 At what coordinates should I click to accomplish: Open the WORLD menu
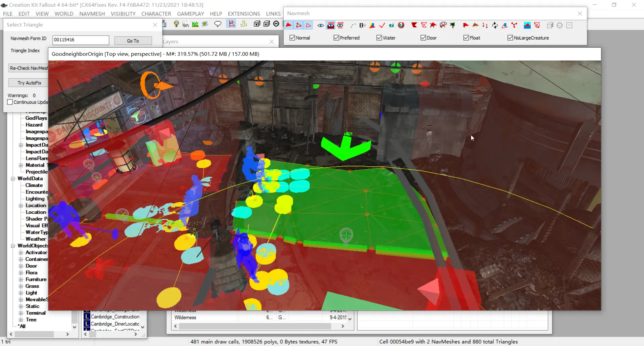click(64, 14)
